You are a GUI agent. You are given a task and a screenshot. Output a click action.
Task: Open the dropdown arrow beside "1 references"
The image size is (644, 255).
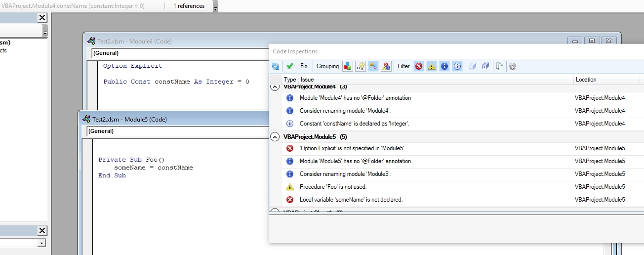[x=215, y=7]
